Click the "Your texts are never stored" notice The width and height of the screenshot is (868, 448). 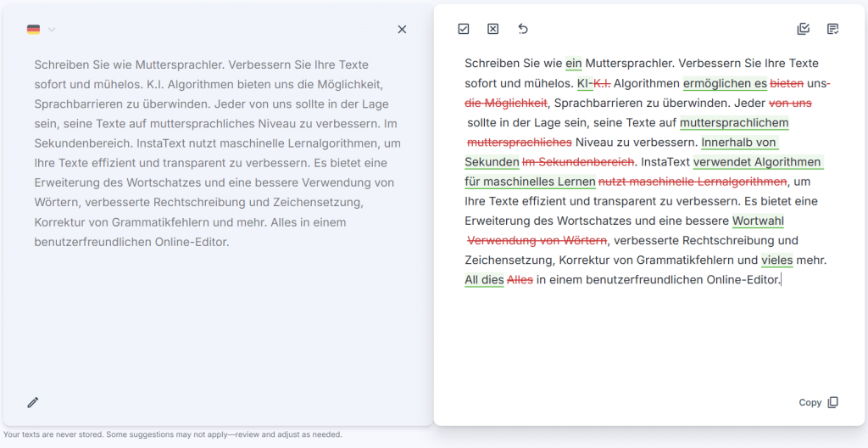173,434
